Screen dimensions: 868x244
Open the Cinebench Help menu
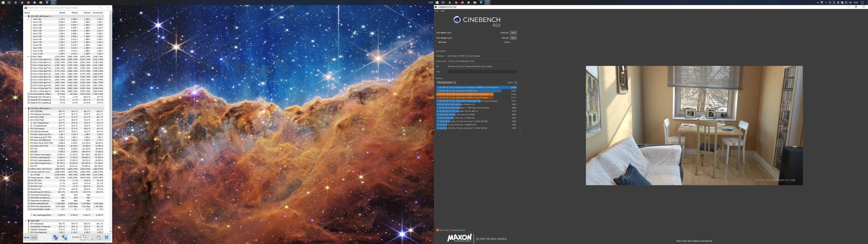(442, 11)
